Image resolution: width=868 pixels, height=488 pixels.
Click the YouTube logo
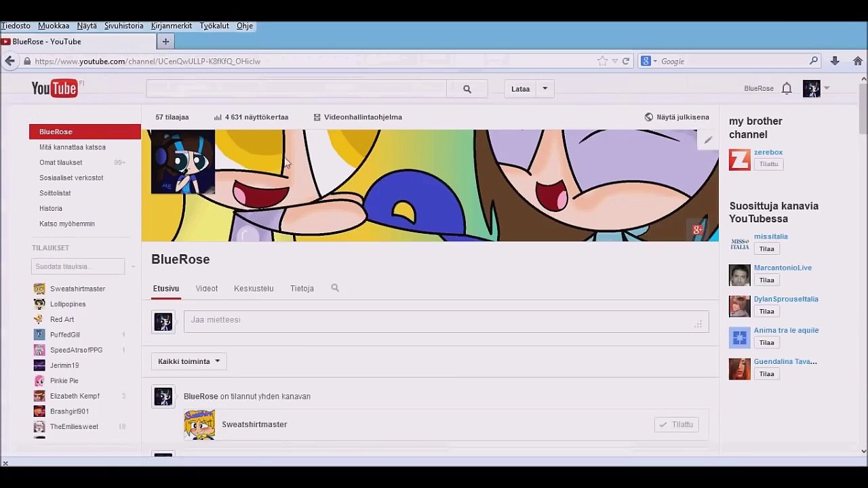[55, 88]
